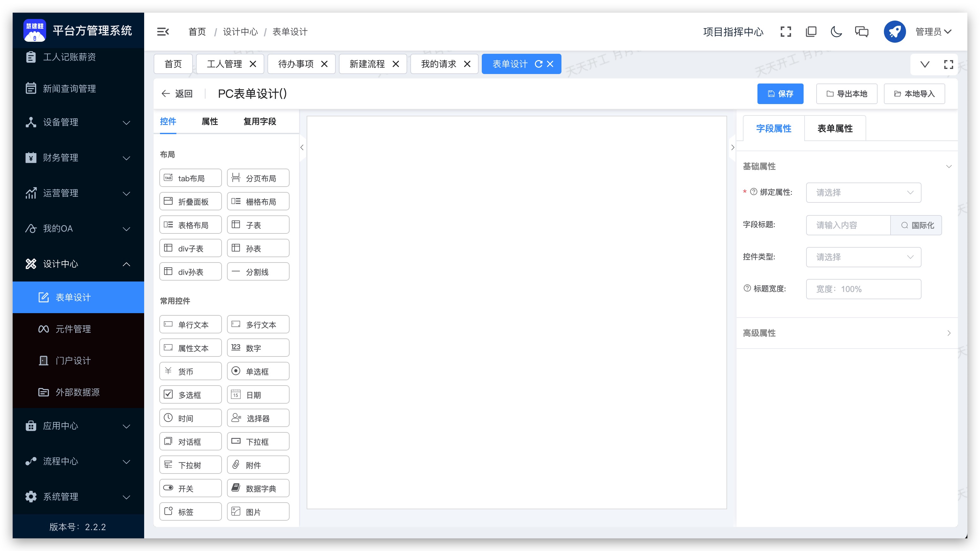Toggle fullscreen icon in top header
This screenshot has height=551, width=980.
tap(786, 32)
